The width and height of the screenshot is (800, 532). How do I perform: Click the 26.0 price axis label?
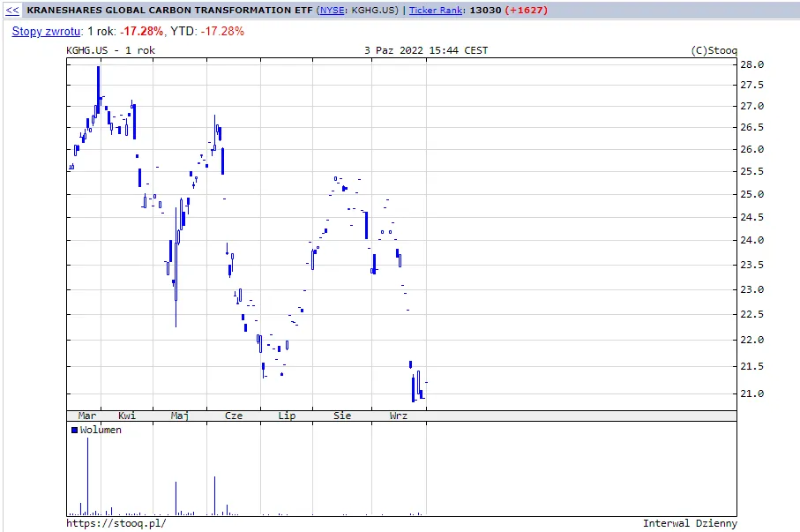click(x=752, y=149)
